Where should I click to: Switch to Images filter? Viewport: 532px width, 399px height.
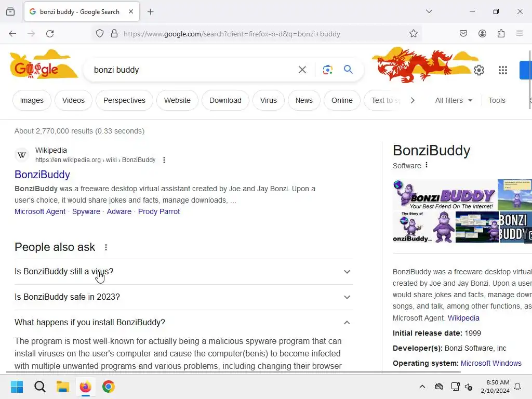click(32, 100)
